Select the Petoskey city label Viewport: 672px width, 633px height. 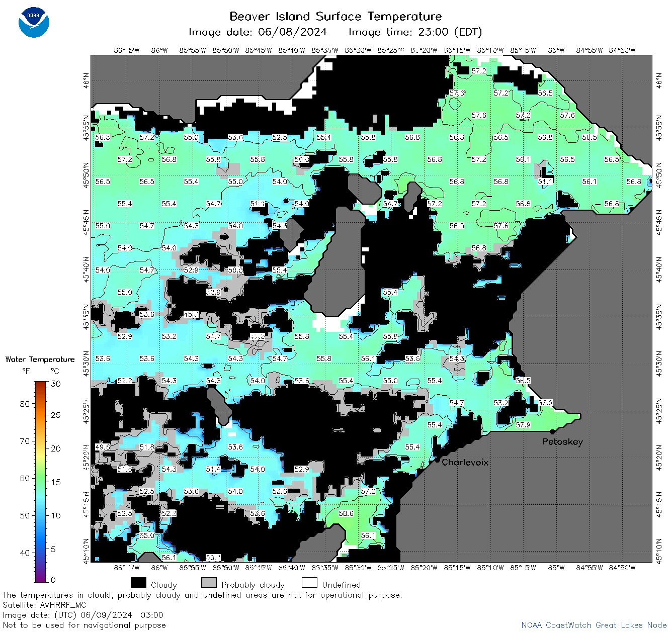click(562, 442)
